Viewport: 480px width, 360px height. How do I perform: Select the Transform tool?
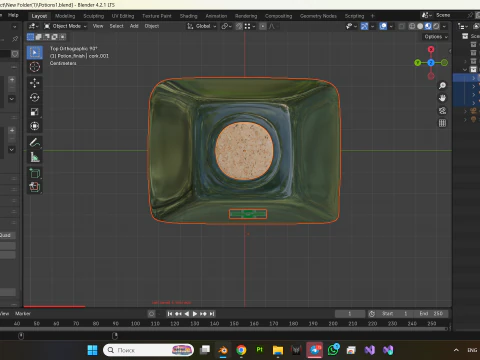[35, 126]
